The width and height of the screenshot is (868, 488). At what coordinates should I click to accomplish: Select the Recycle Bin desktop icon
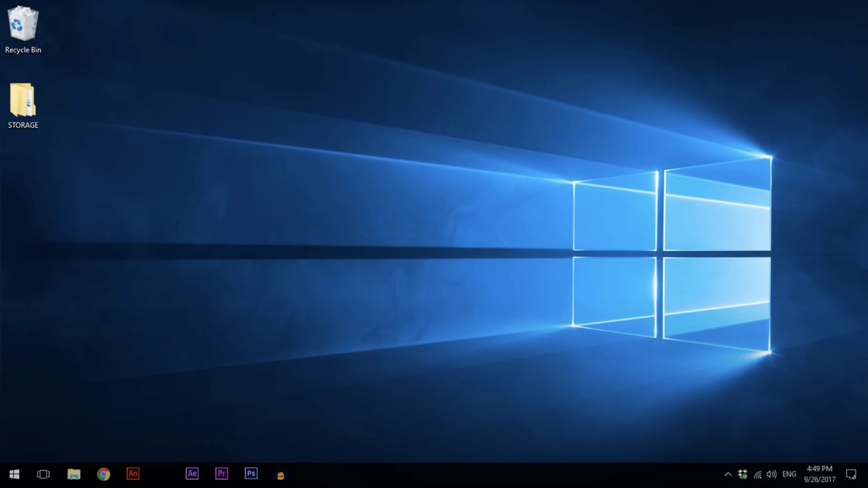pyautogui.click(x=23, y=23)
